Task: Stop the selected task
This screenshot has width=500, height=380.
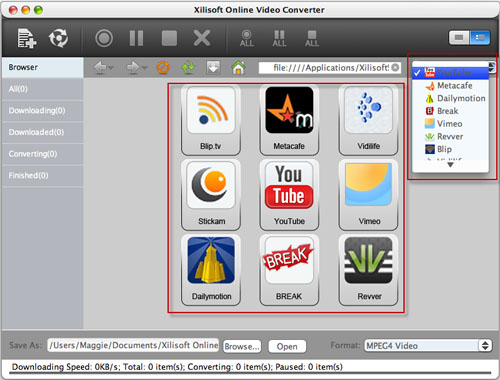Action: pos(169,38)
